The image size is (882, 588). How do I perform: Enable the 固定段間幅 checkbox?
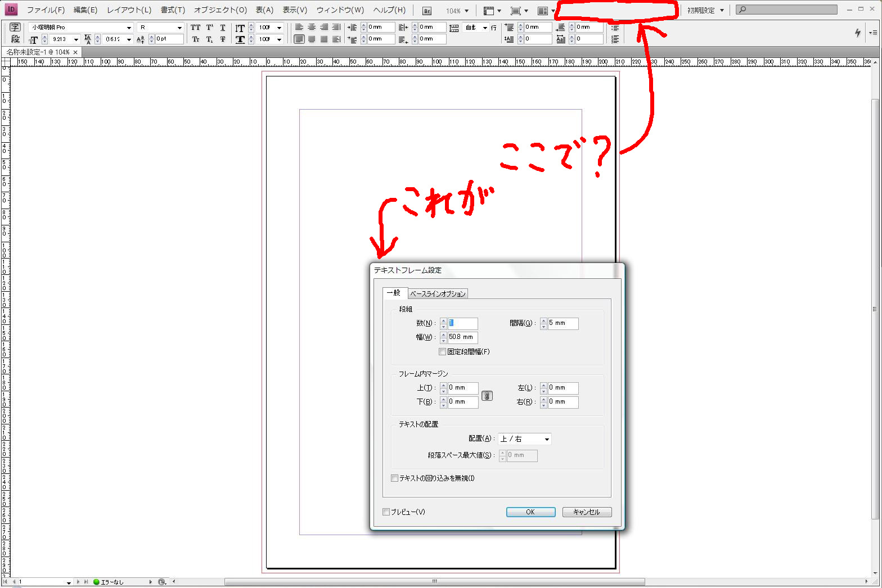(442, 352)
